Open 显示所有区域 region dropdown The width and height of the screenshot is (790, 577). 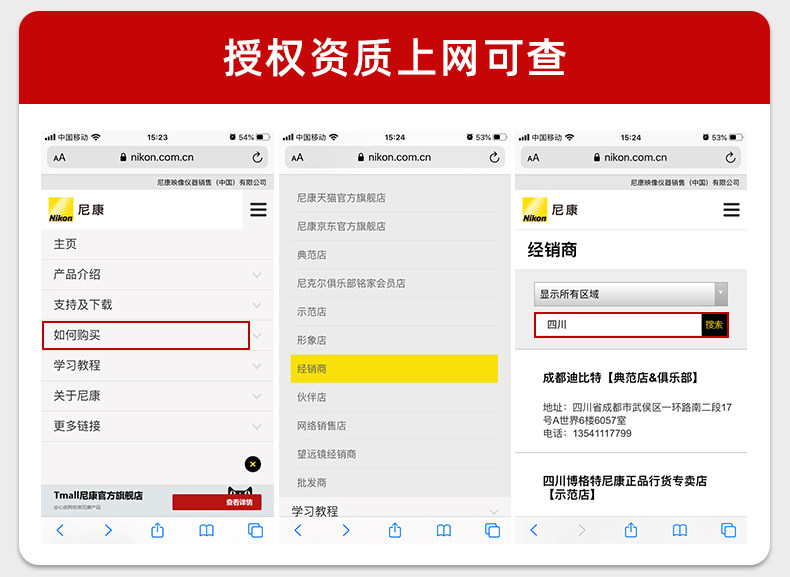[630, 294]
